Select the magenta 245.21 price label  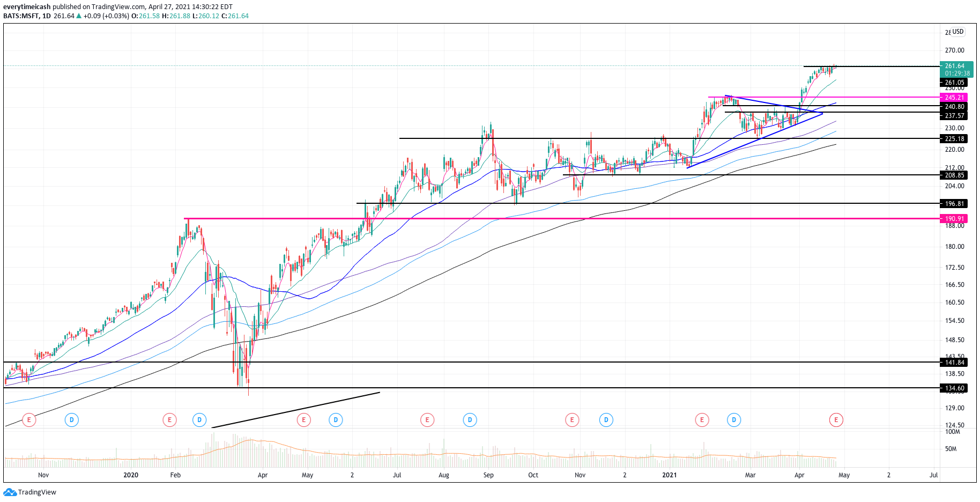point(954,98)
